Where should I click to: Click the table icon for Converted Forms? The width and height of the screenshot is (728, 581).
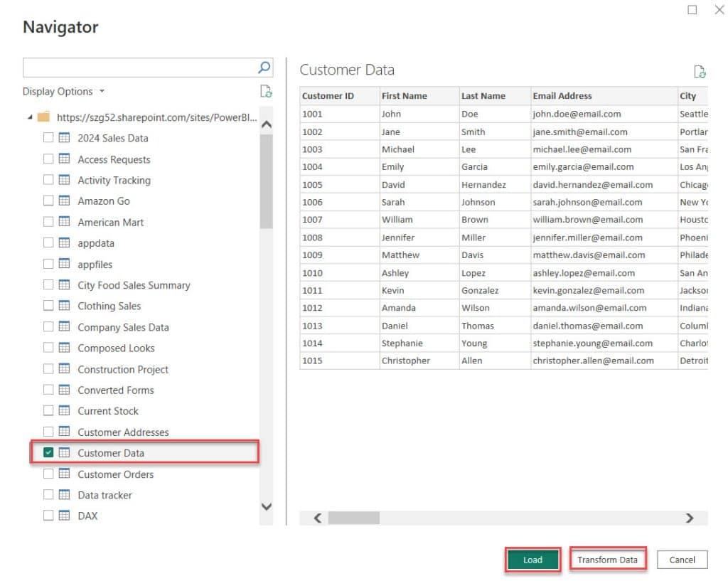pyautogui.click(x=65, y=390)
